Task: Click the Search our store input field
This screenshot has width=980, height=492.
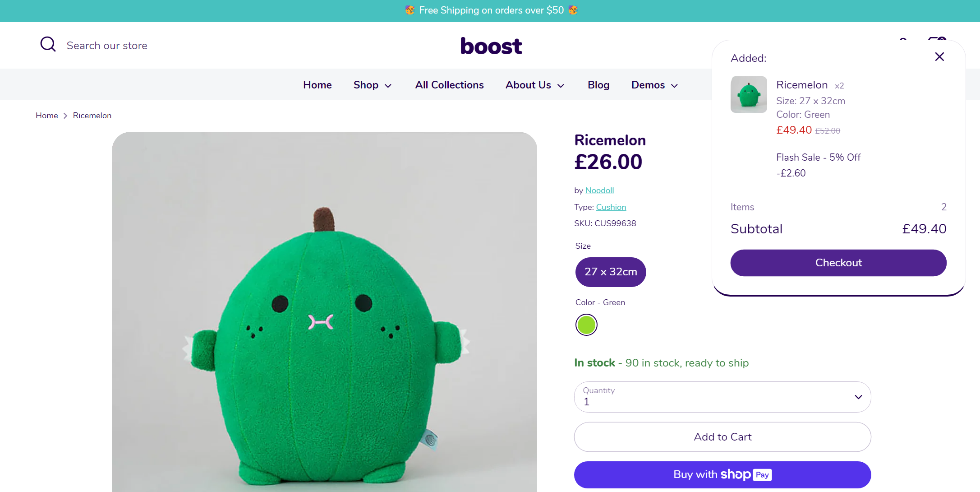Action: tap(107, 45)
